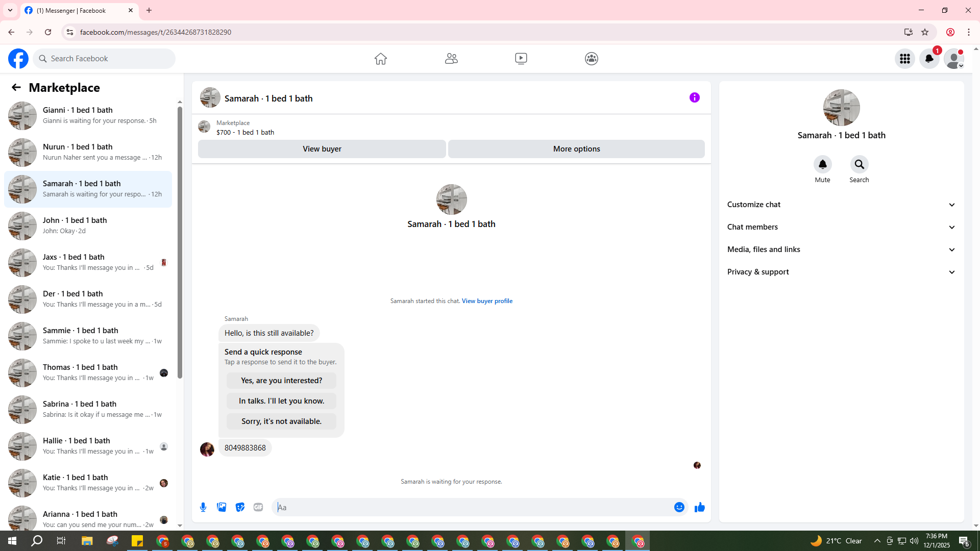This screenshot has height=551, width=980.
Task: Send quick reply 'Sorry, it's not available.'
Action: (x=282, y=421)
